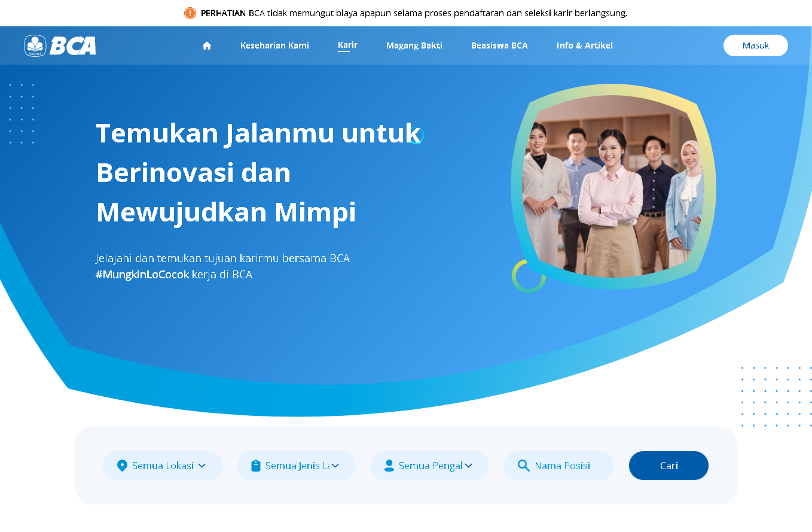Click the BCA logo

60,45
